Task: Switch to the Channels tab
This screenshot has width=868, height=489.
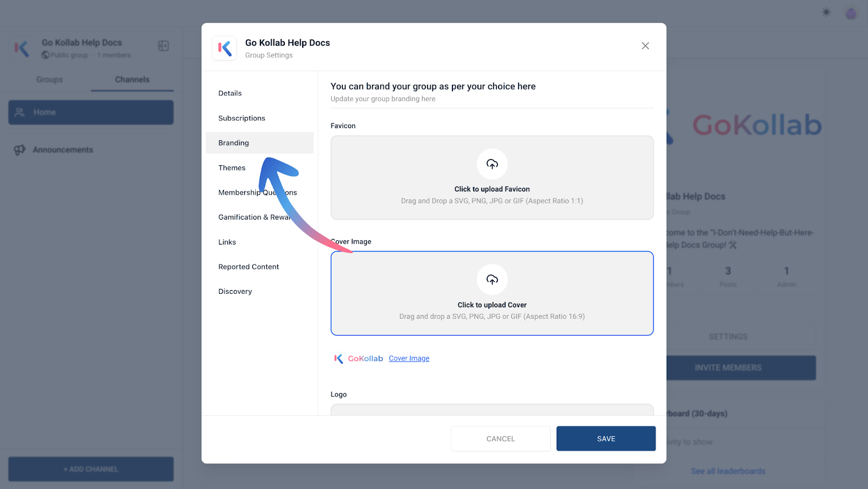Action: 132,80
